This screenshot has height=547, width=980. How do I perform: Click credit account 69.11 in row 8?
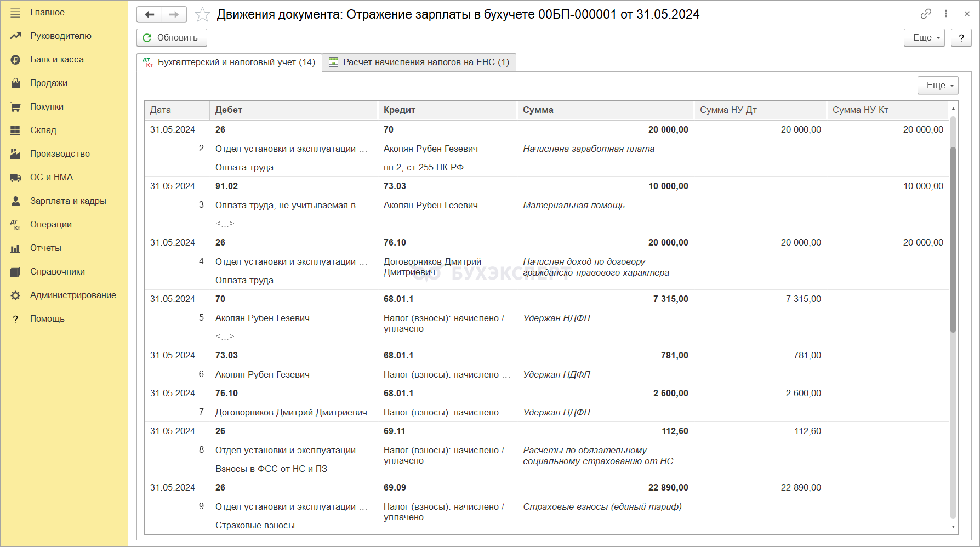pos(394,431)
